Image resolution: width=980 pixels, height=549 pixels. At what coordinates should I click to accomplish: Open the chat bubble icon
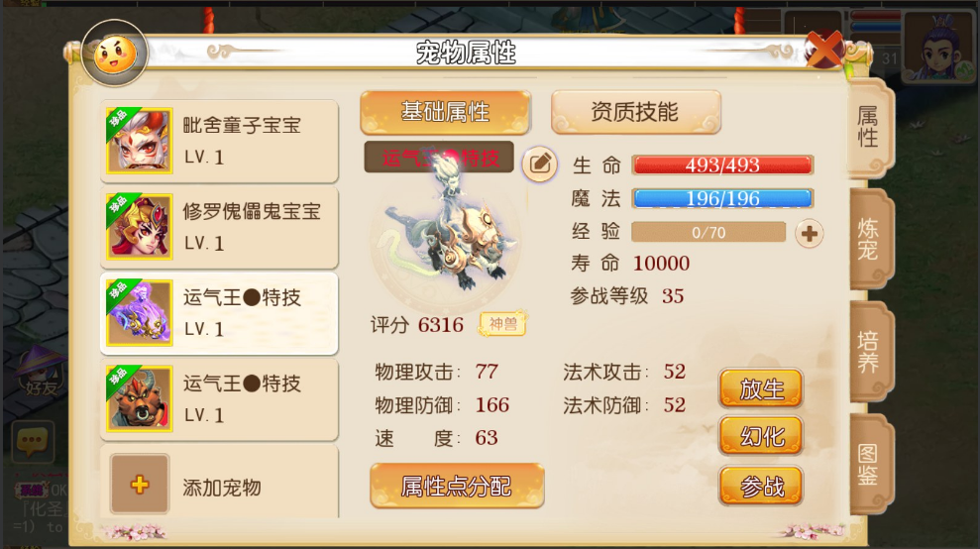[32, 441]
